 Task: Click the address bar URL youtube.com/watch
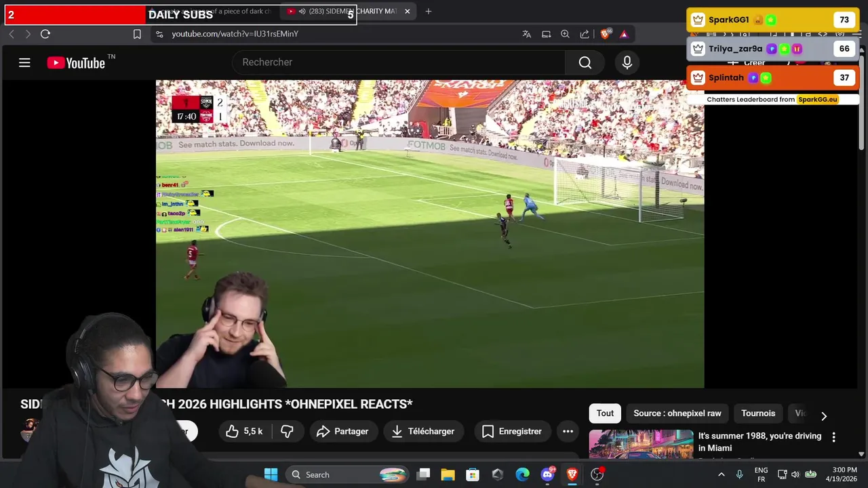(x=235, y=34)
